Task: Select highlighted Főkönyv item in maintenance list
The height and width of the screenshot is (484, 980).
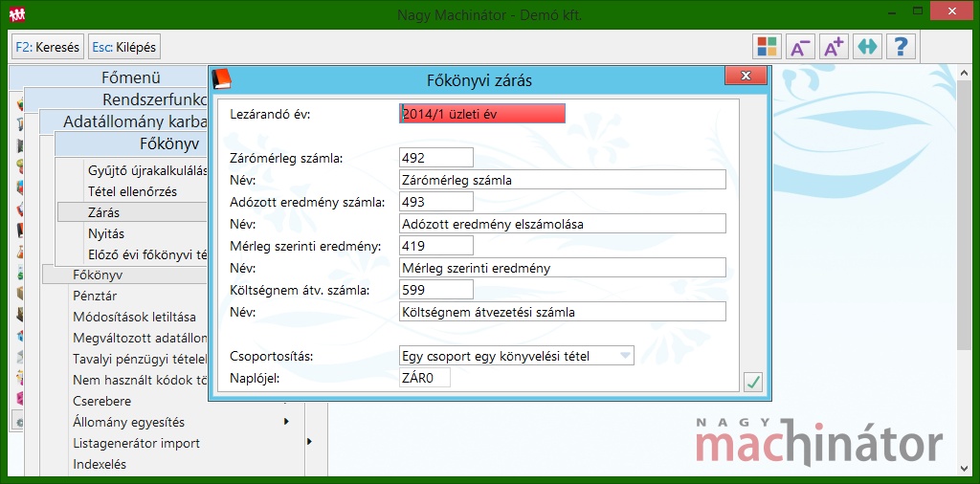Action: tap(125, 275)
